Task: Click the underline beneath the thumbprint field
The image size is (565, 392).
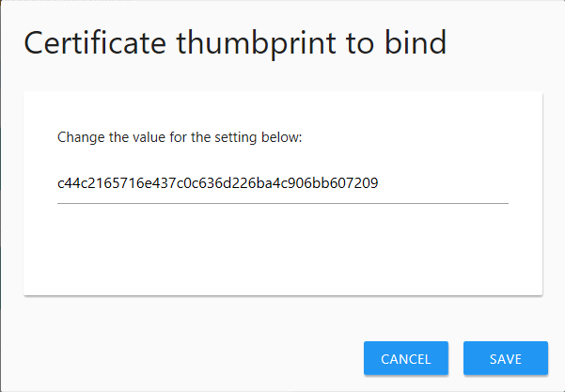Action: [282, 202]
